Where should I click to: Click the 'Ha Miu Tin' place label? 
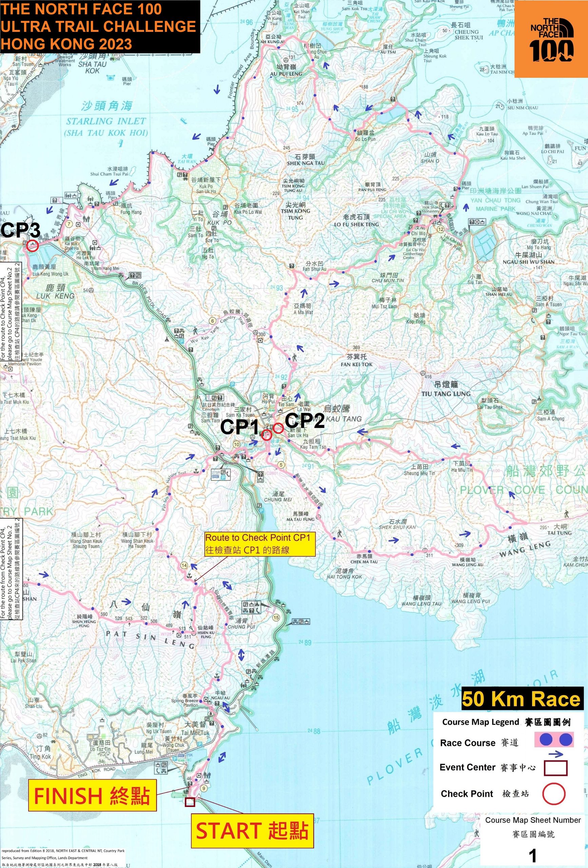[x=462, y=470]
